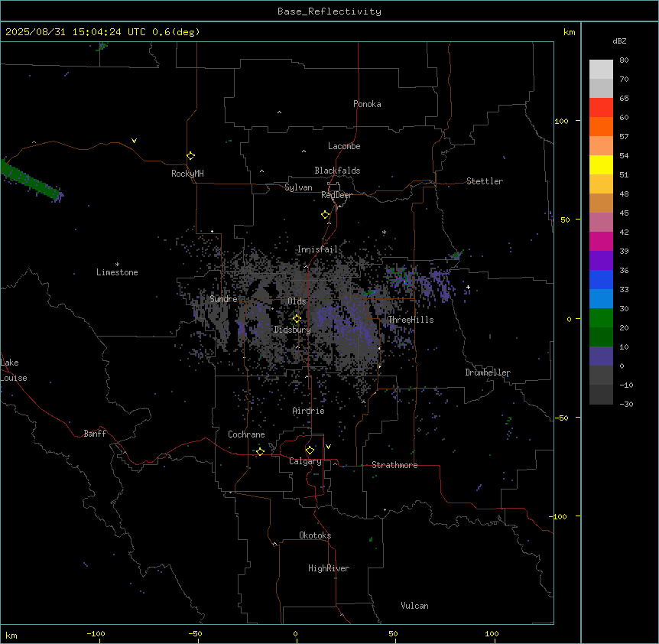This screenshot has height=644, width=659.
Task: Click the yellow V marker northwest of RockyMH
Action: point(134,141)
